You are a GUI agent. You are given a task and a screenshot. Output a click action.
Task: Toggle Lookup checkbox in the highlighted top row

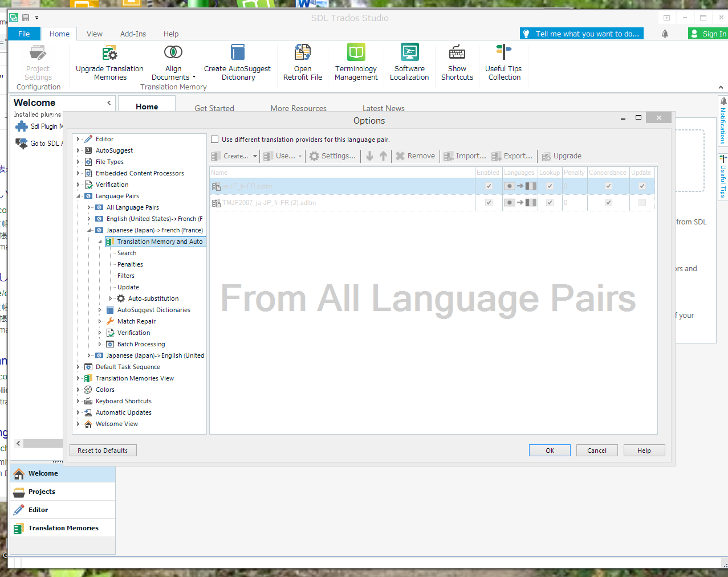tap(550, 186)
